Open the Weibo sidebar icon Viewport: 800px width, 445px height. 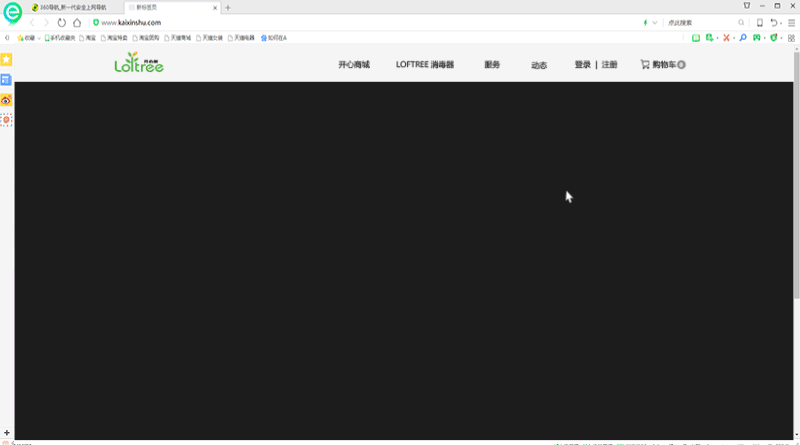(x=6, y=100)
